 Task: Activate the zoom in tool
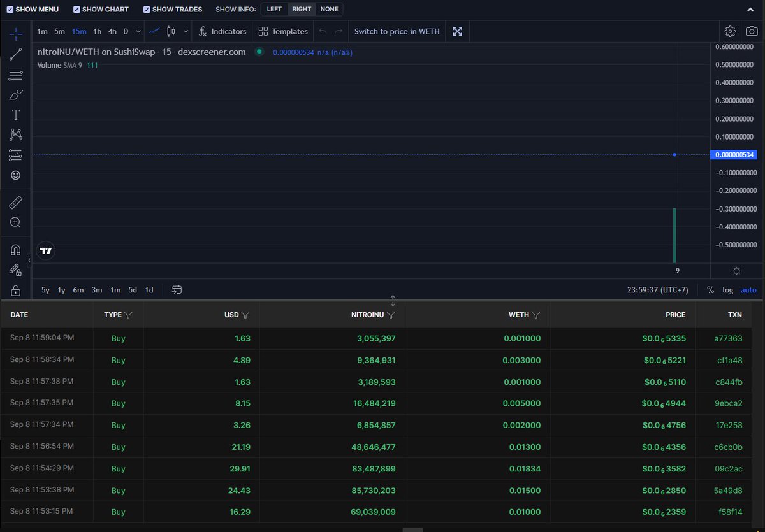pyautogui.click(x=16, y=222)
